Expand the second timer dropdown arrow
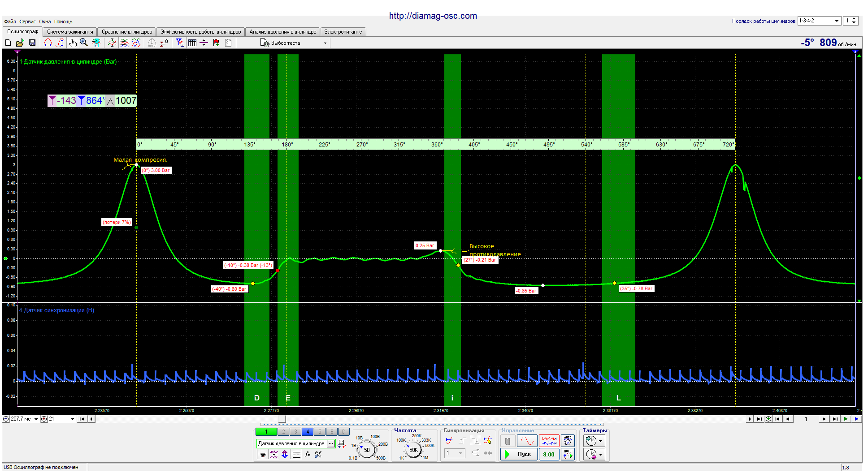This screenshot has height=473, width=868. click(601, 455)
